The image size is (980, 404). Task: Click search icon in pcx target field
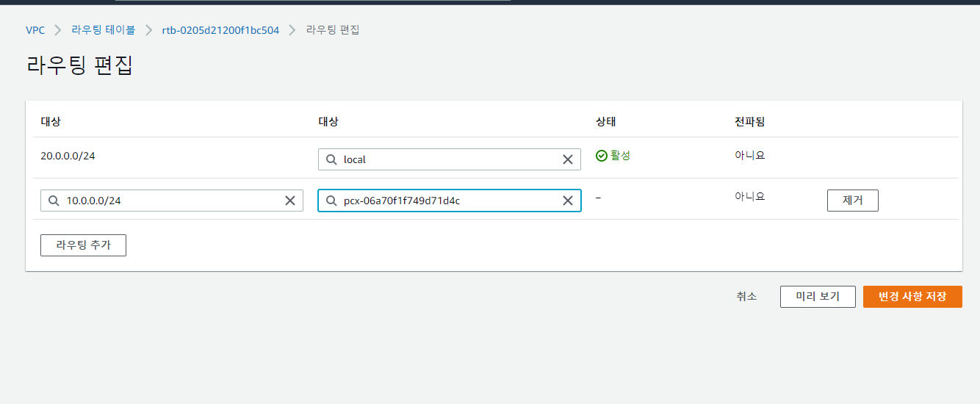[331, 201]
